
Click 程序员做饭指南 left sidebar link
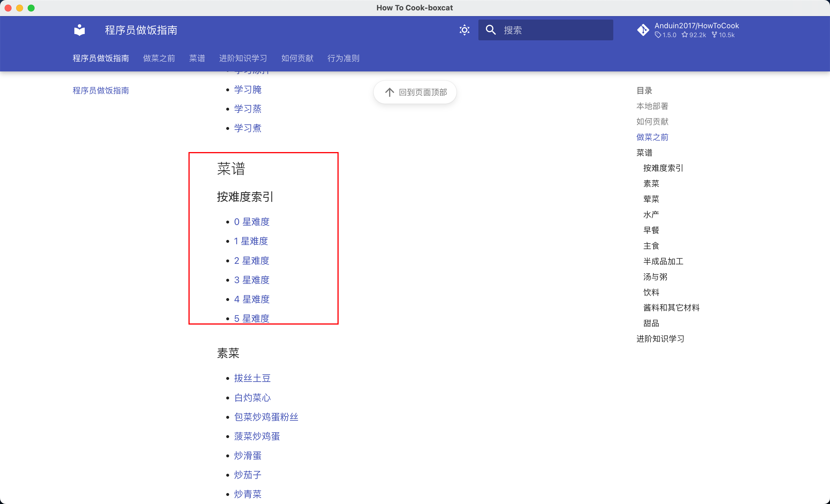(101, 90)
